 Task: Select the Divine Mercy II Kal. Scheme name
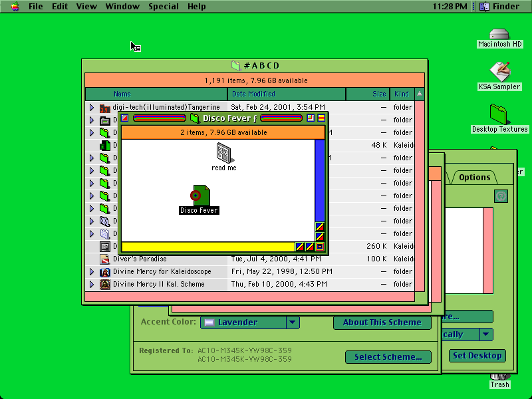coord(158,284)
